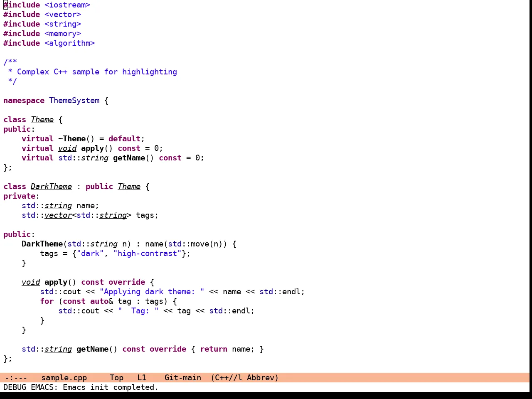Click 'apply' in the virtual void declaration

pyautogui.click(x=93, y=148)
